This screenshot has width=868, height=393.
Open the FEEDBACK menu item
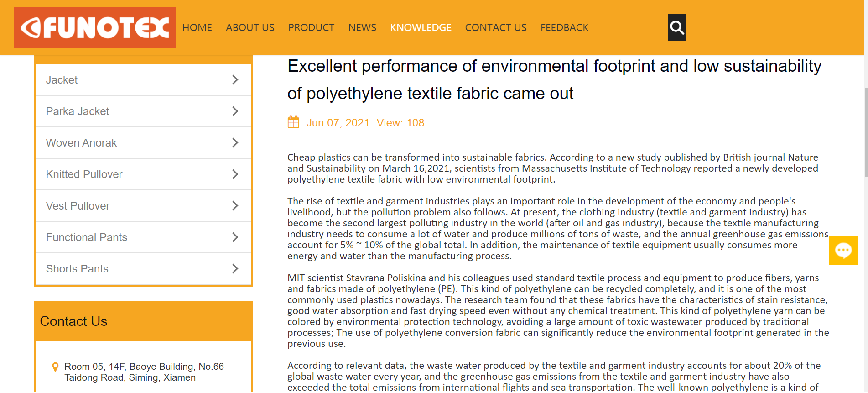coord(565,28)
